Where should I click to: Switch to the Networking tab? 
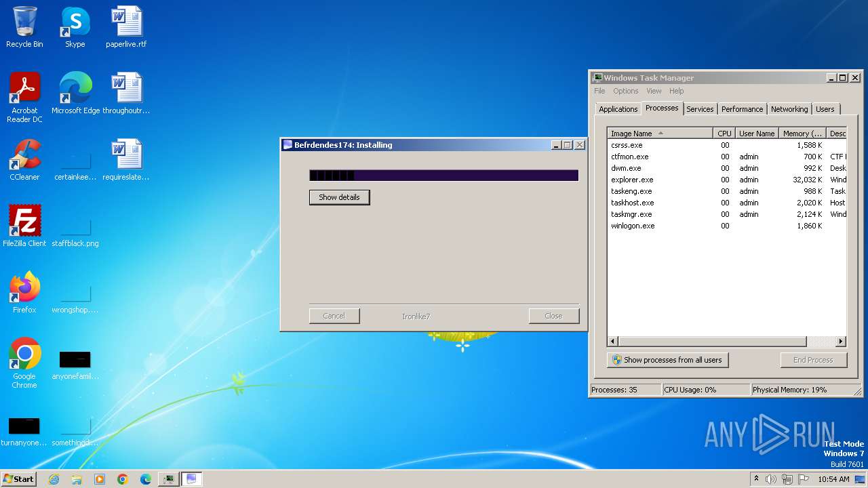789,109
